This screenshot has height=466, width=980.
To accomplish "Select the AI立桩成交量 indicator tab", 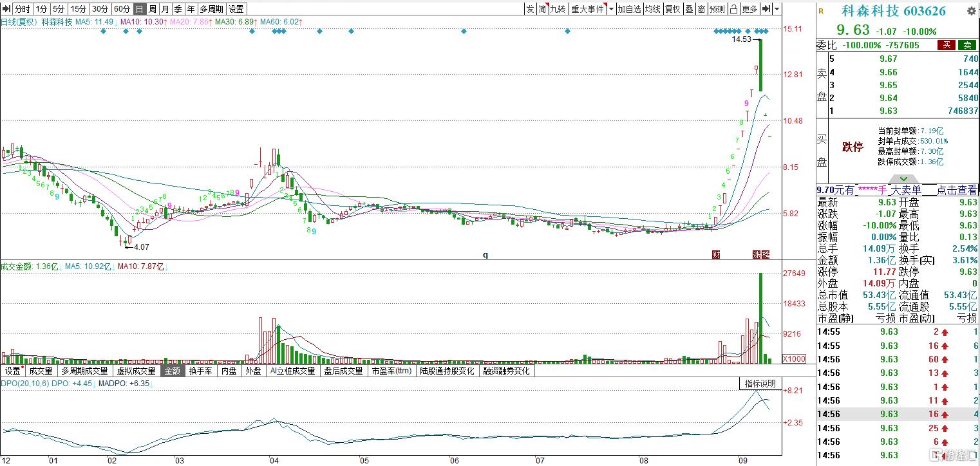I will 293,371.
